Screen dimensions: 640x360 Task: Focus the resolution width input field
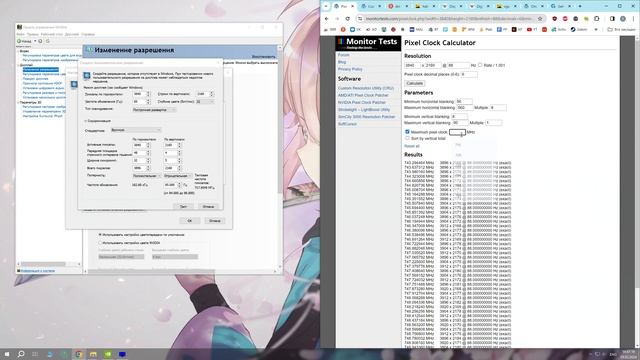[412, 65]
